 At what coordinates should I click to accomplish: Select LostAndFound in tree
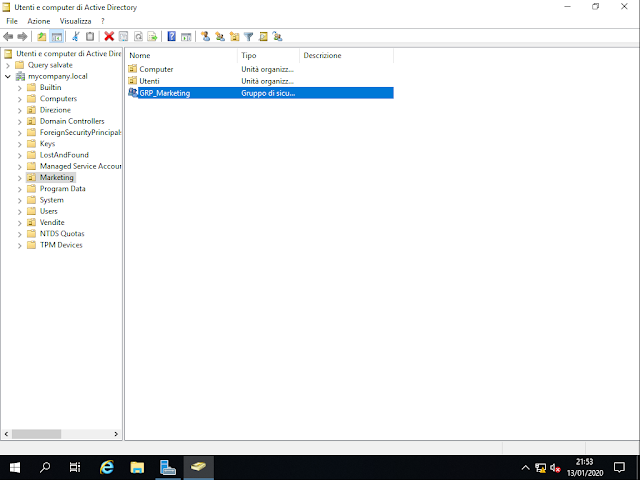pos(64,155)
